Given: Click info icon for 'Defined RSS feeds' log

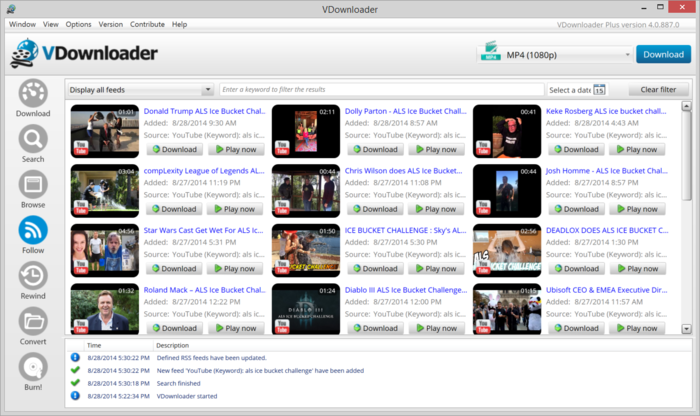Looking at the screenshot, I should tap(75, 358).
